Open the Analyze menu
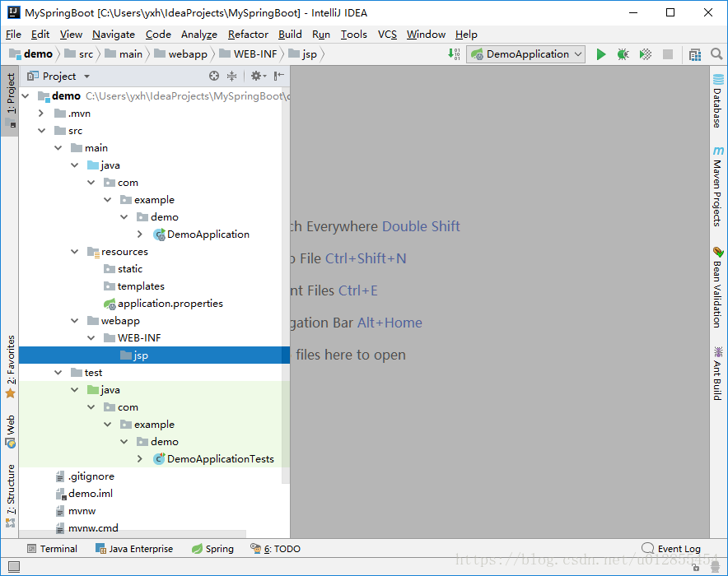 click(x=198, y=35)
